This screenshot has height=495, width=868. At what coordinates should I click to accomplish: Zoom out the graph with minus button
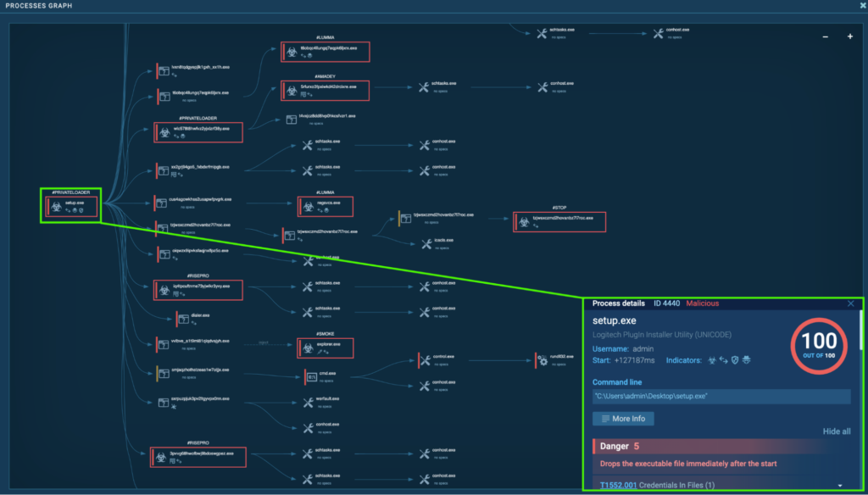[x=826, y=36]
